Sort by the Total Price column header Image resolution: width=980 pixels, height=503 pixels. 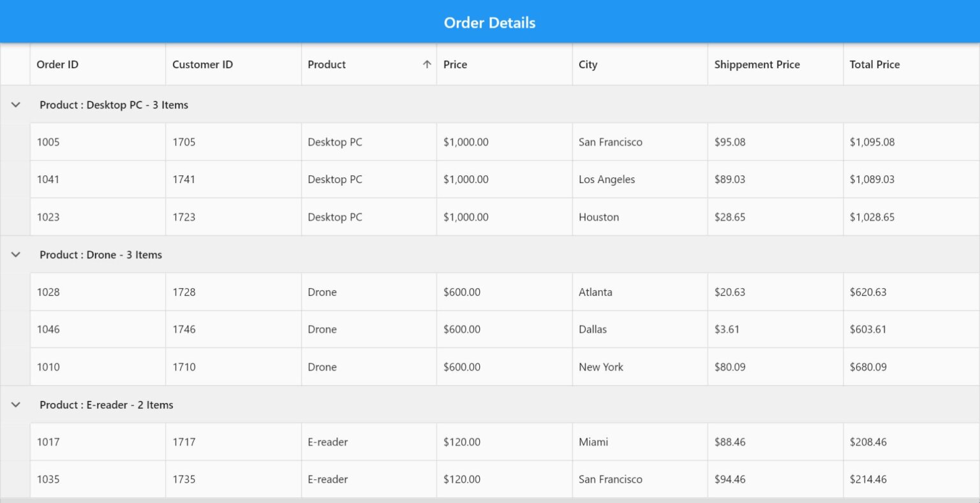(875, 64)
